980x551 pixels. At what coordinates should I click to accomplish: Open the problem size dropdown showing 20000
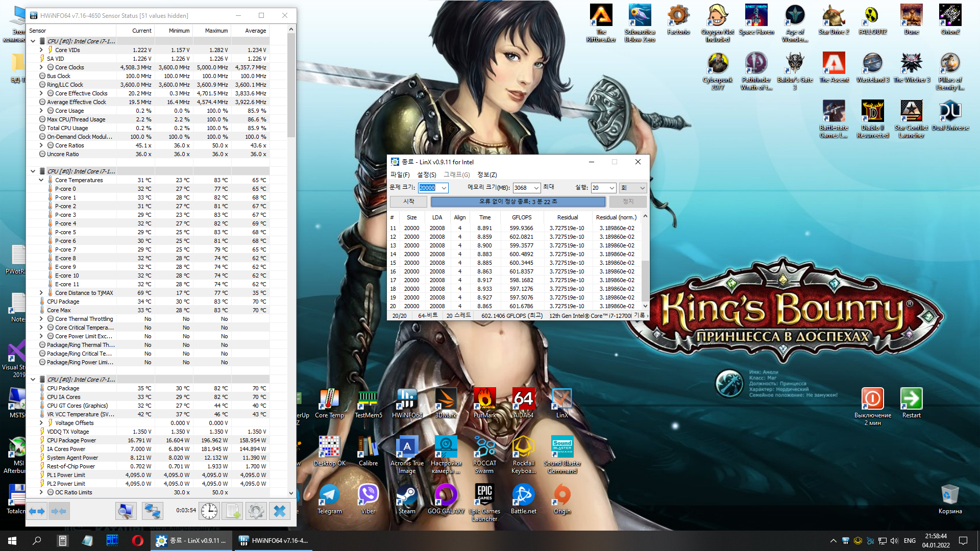point(444,188)
